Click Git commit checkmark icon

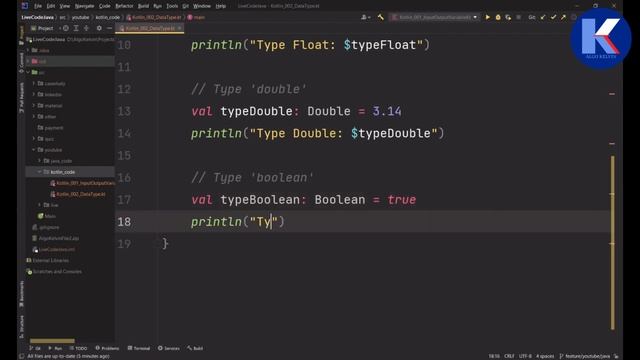(x=553, y=17)
